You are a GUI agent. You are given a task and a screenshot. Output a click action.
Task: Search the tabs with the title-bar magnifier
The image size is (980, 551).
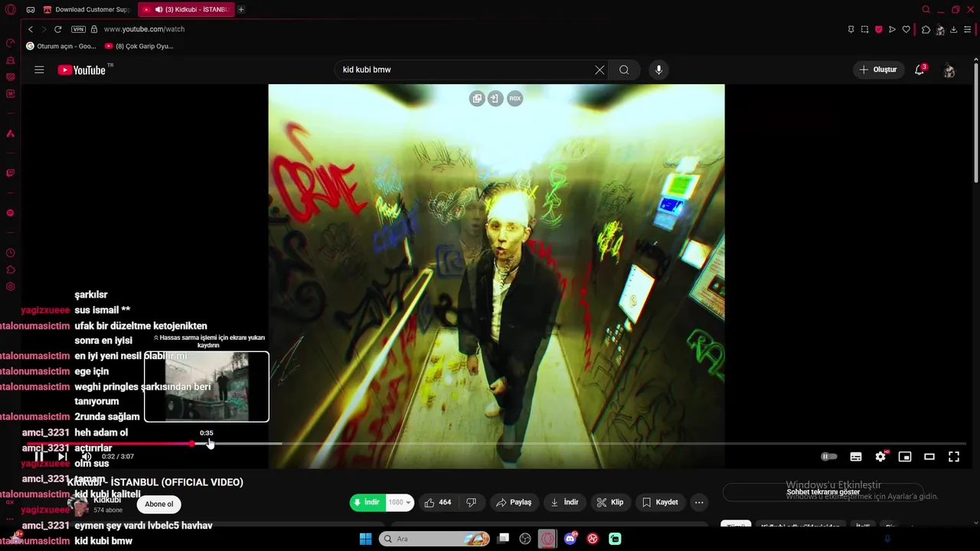point(926,9)
